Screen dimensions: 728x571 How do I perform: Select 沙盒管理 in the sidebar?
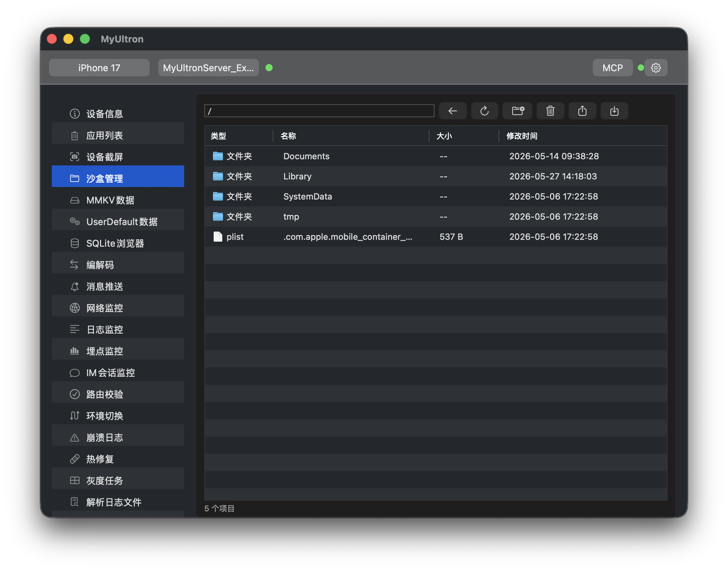(118, 176)
